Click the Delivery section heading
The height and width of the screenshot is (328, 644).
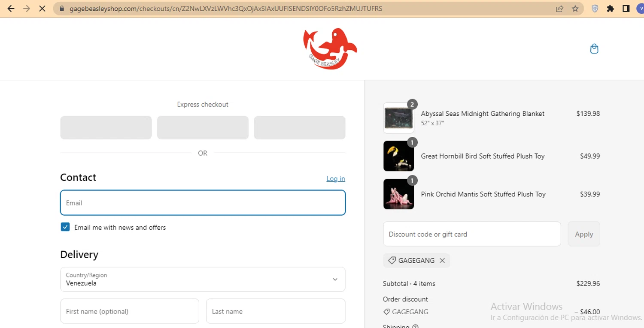79,255
